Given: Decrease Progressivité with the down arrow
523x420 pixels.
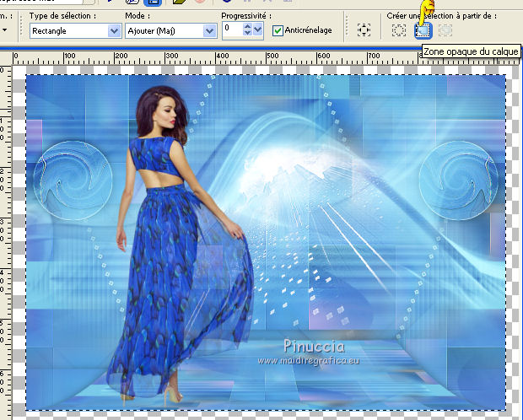Looking at the screenshot, I should (247, 33).
